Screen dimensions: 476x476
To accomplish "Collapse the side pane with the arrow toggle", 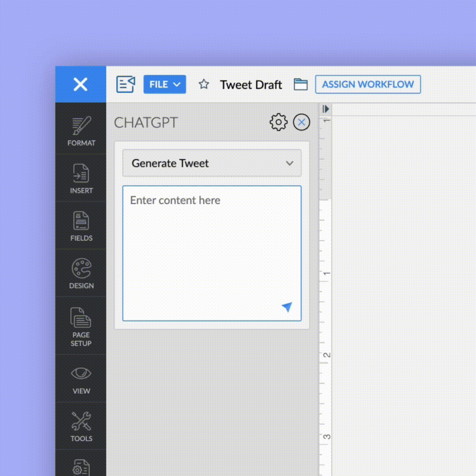I will tap(326, 109).
